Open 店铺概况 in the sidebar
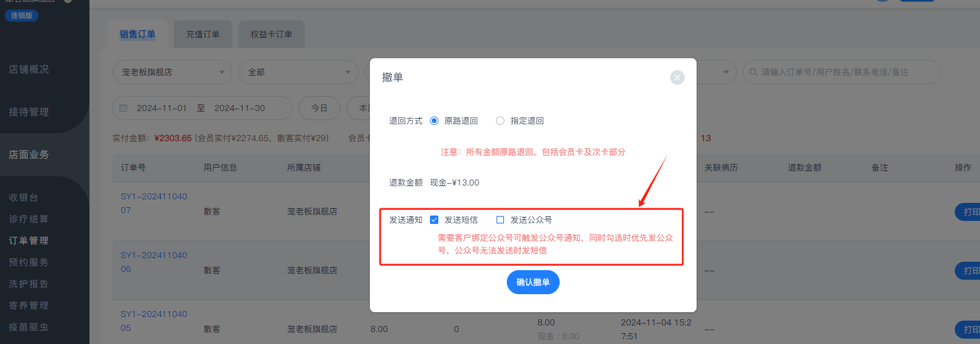Viewport: 980px width, 344px height. pyautogui.click(x=29, y=70)
